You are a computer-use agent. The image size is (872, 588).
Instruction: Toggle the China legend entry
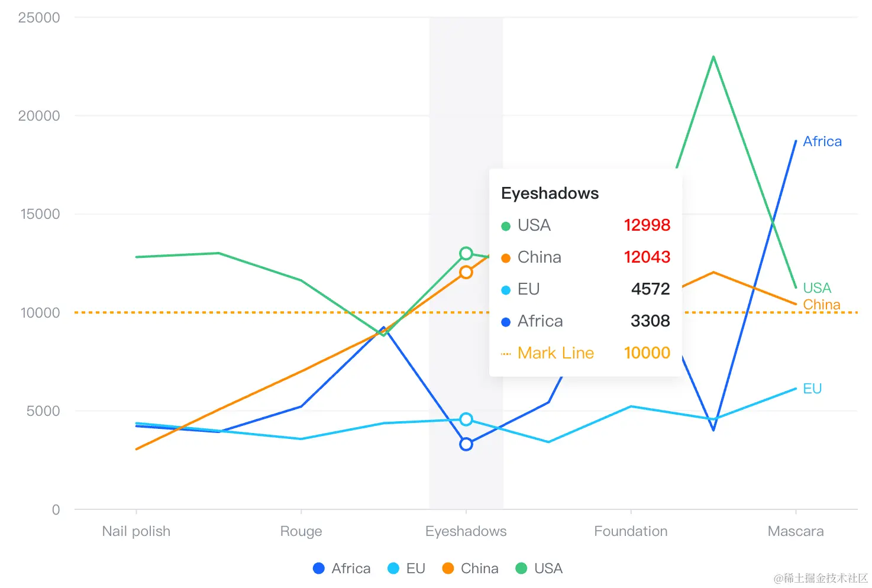(470, 568)
